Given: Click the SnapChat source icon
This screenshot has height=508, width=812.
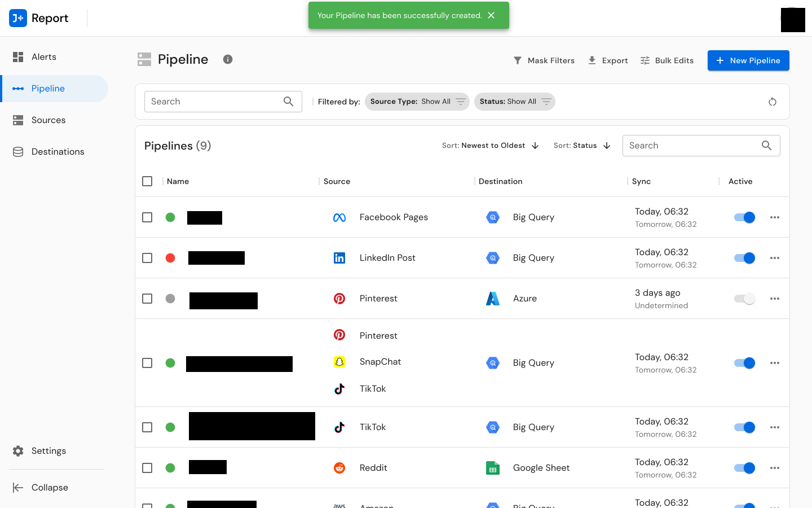Looking at the screenshot, I should pos(339,361).
